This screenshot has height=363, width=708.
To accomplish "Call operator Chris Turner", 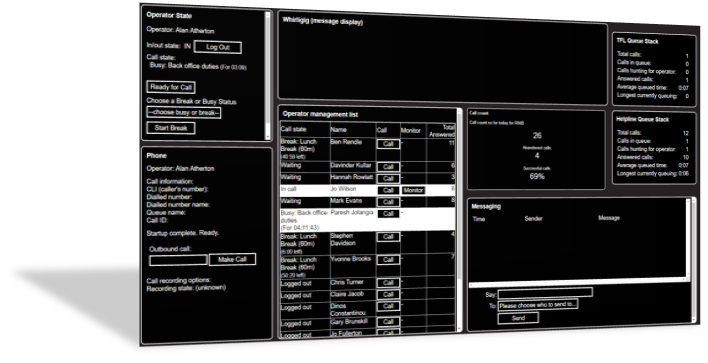I will (x=388, y=283).
